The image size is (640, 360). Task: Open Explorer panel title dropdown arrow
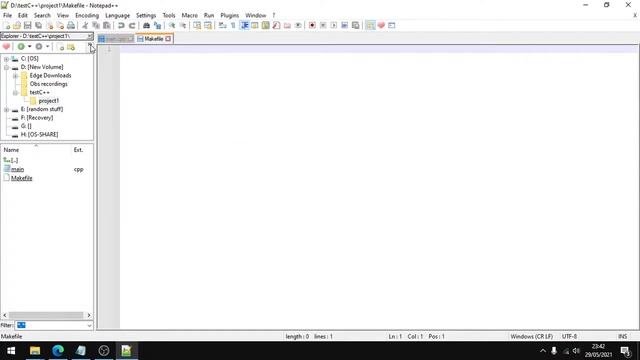(x=89, y=36)
